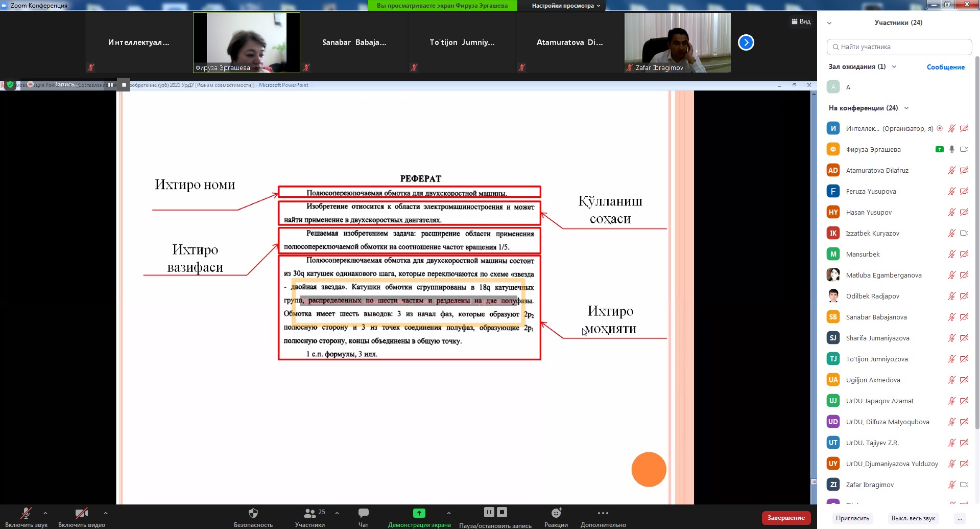Click the red Завершение end meeting button
Image resolution: width=980 pixels, height=529 pixels.
785,518
